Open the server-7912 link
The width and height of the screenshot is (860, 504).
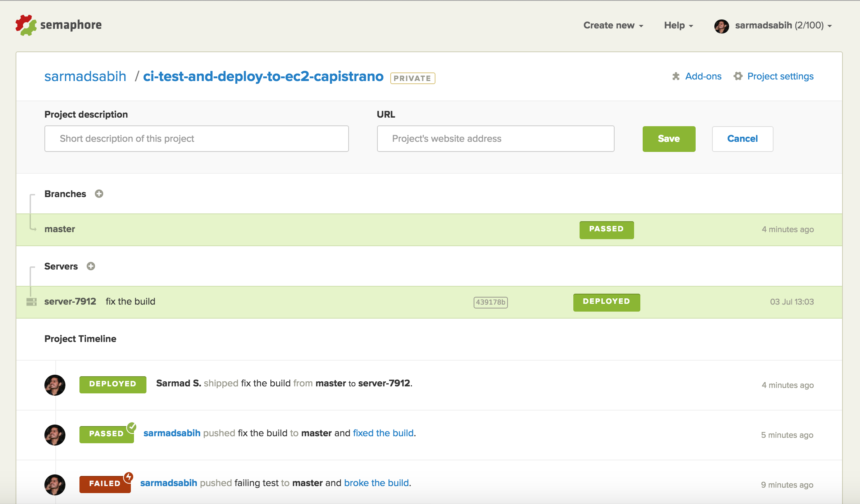click(70, 301)
